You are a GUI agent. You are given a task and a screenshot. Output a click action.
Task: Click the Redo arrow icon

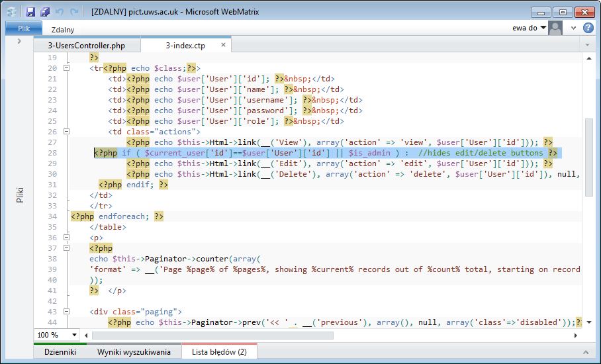[74, 12]
